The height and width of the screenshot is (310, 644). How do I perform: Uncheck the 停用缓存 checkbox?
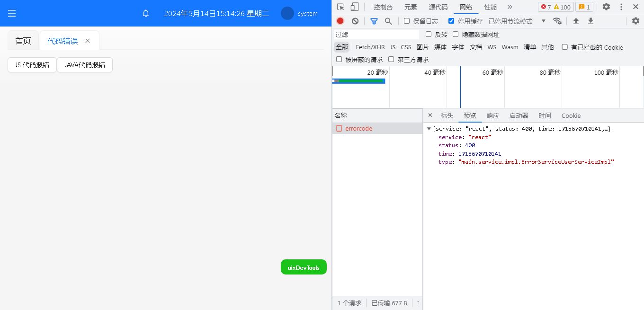pos(451,21)
